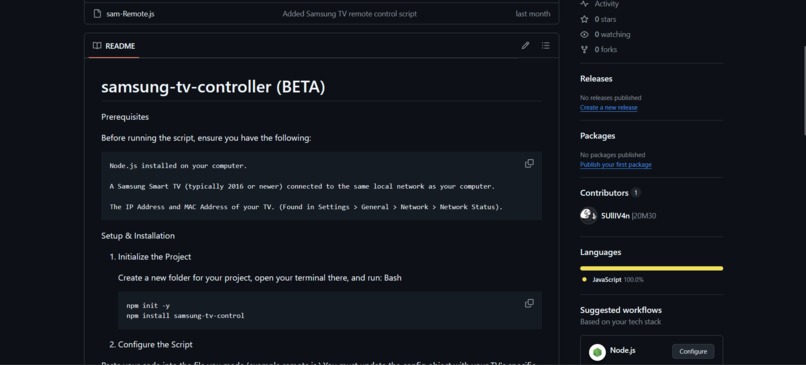Click 'No releases published' text
806x365 pixels.
click(x=611, y=98)
